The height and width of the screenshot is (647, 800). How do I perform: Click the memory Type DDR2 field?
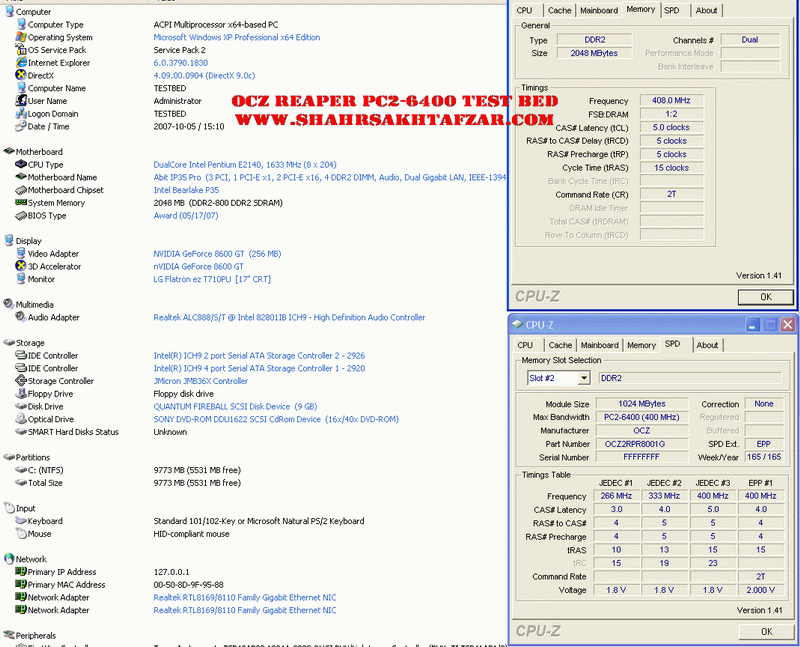[x=594, y=39]
